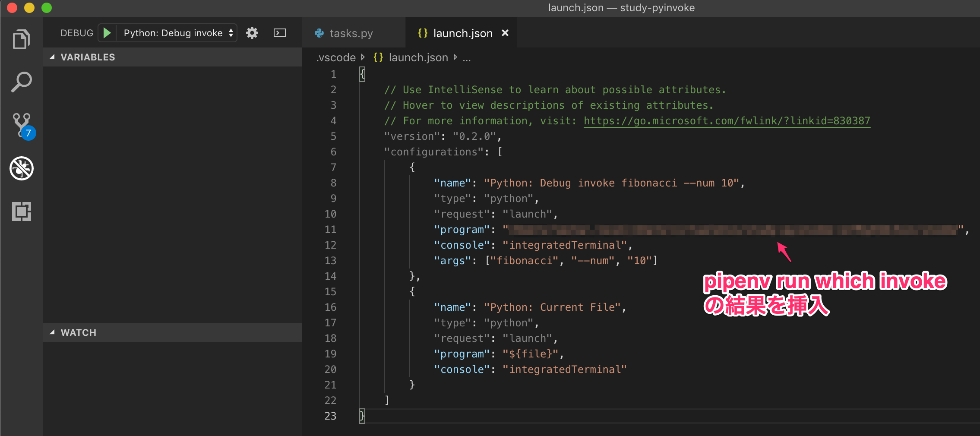Click the first "integratedTerminal" value on line 12

565,245
